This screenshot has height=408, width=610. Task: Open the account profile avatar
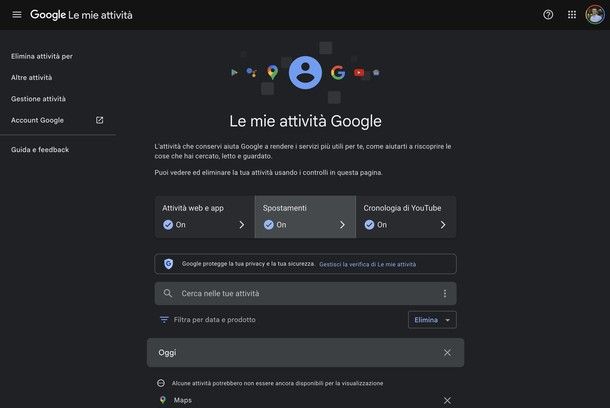(595, 15)
